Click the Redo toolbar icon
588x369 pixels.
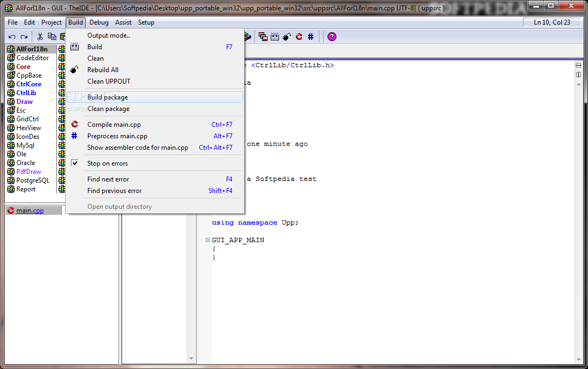coord(24,37)
